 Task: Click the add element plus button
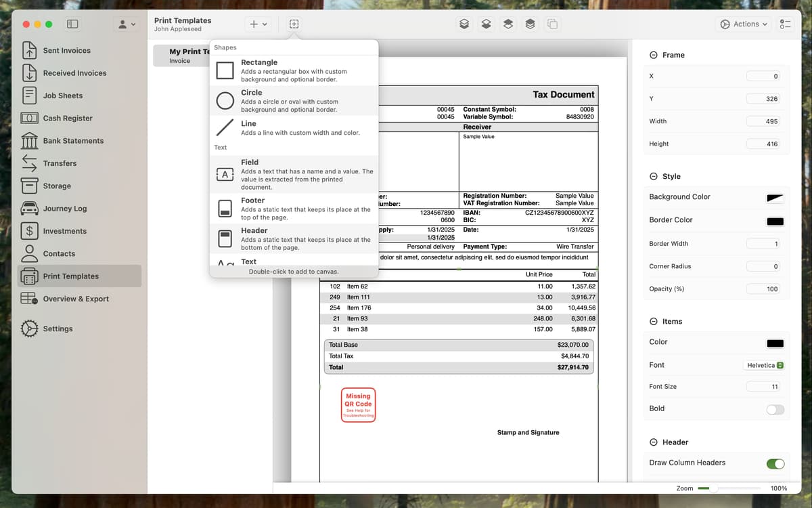(258, 24)
